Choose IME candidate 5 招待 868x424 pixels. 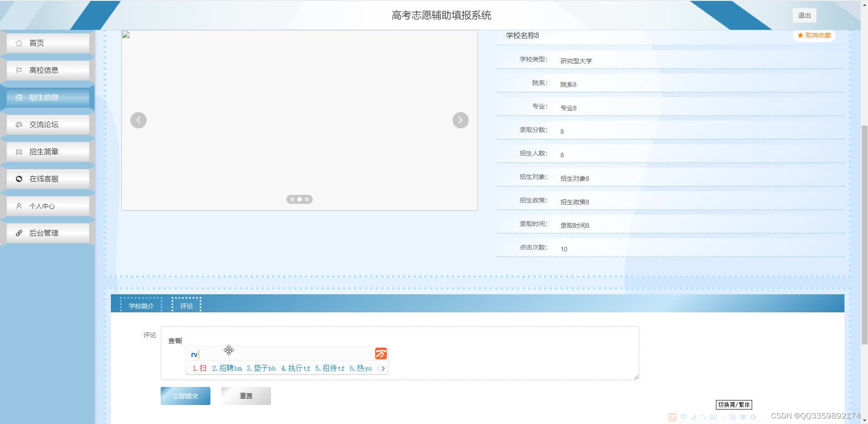(330, 368)
